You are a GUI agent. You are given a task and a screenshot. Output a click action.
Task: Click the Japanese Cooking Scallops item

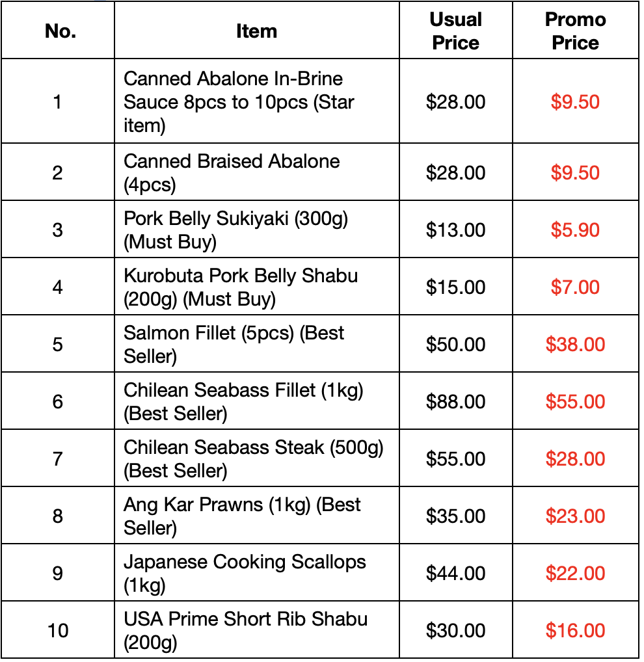pos(245,574)
